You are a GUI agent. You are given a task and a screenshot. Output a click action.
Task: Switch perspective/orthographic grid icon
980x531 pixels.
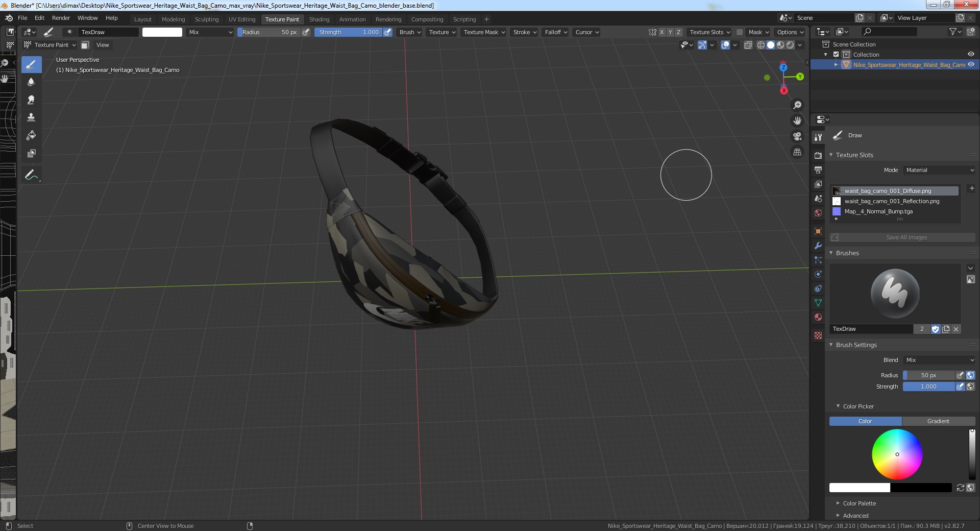point(797,152)
